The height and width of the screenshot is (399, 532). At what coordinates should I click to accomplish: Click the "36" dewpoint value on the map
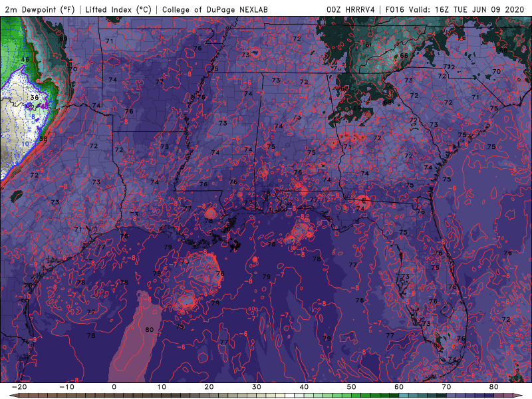click(35, 98)
